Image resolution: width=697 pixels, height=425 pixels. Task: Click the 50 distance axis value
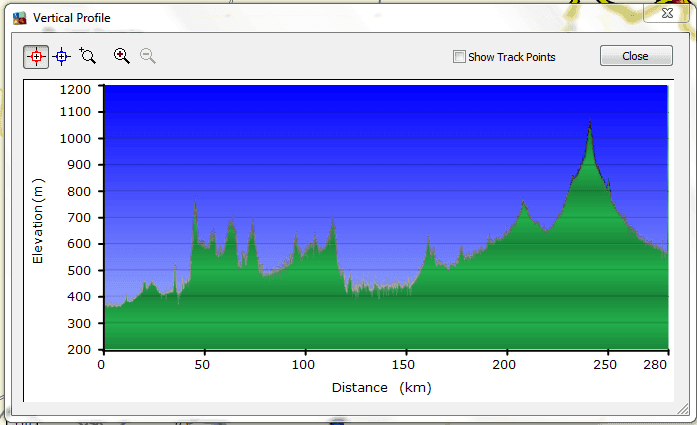click(x=202, y=365)
